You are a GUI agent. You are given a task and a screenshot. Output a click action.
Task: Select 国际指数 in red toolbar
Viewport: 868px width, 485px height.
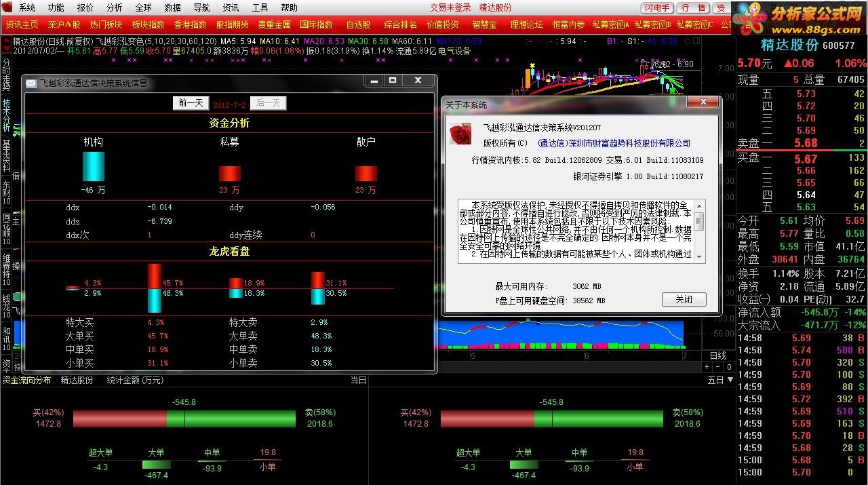click(317, 24)
